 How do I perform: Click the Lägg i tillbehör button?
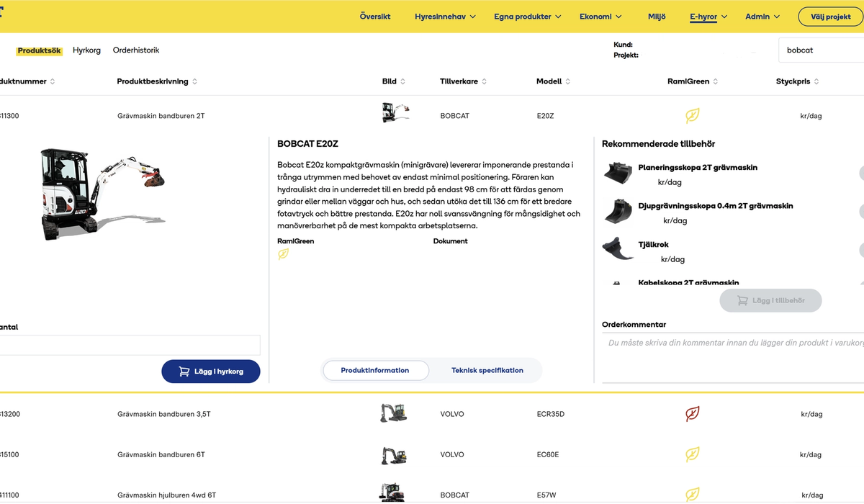[770, 300]
